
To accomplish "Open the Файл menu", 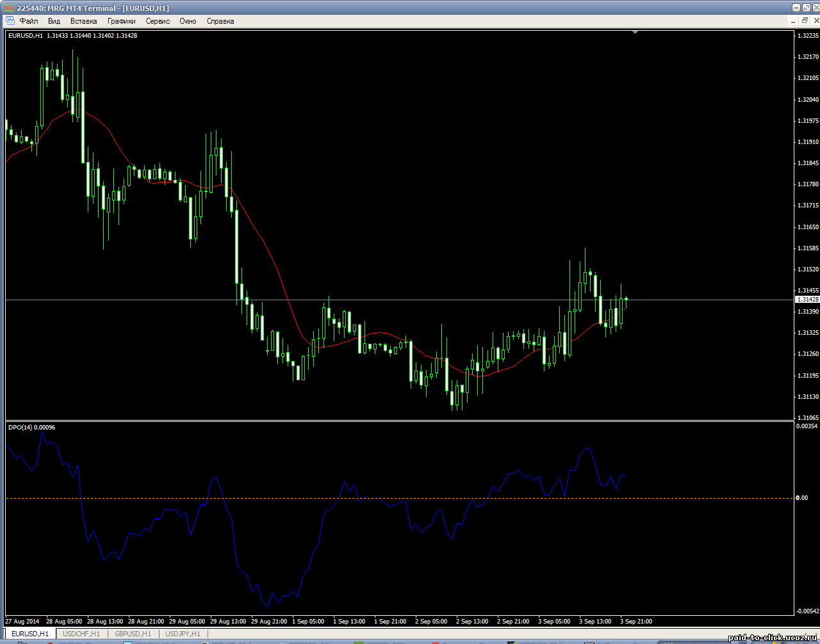I will [29, 21].
